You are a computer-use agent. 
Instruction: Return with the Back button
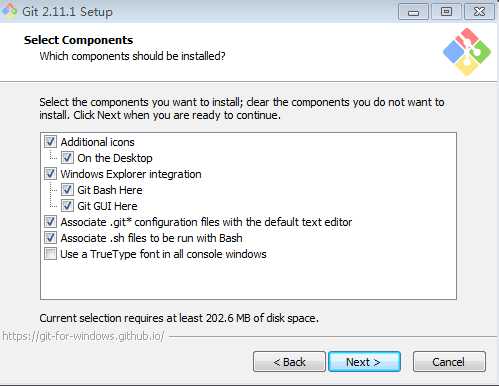tap(289, 362)
